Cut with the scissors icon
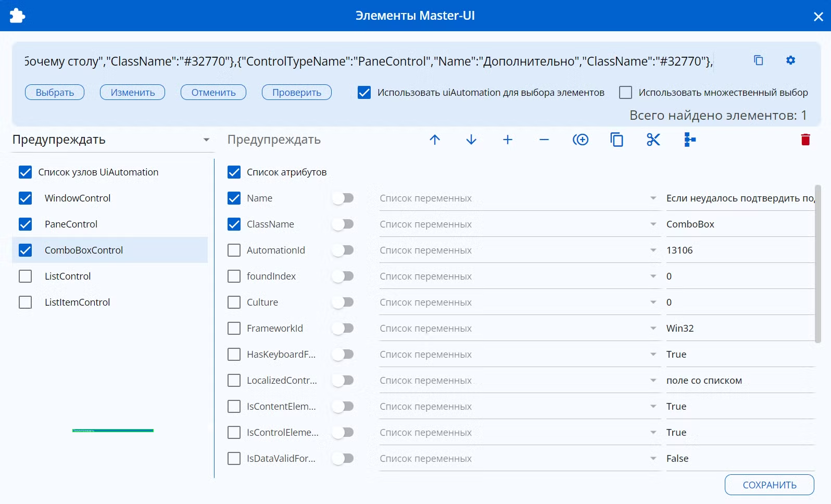This screenshot has width=831, height=504. pyautogui.click(x=653, y=140)
